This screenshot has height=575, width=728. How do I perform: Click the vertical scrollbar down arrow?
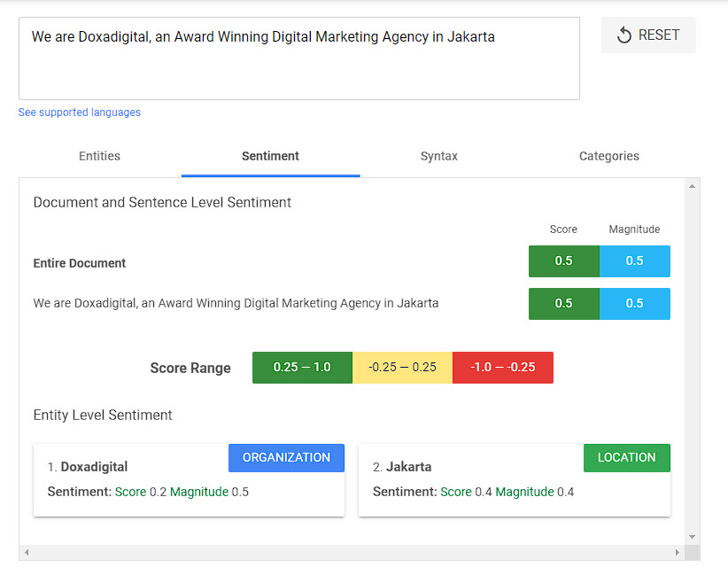click(692, 537)
